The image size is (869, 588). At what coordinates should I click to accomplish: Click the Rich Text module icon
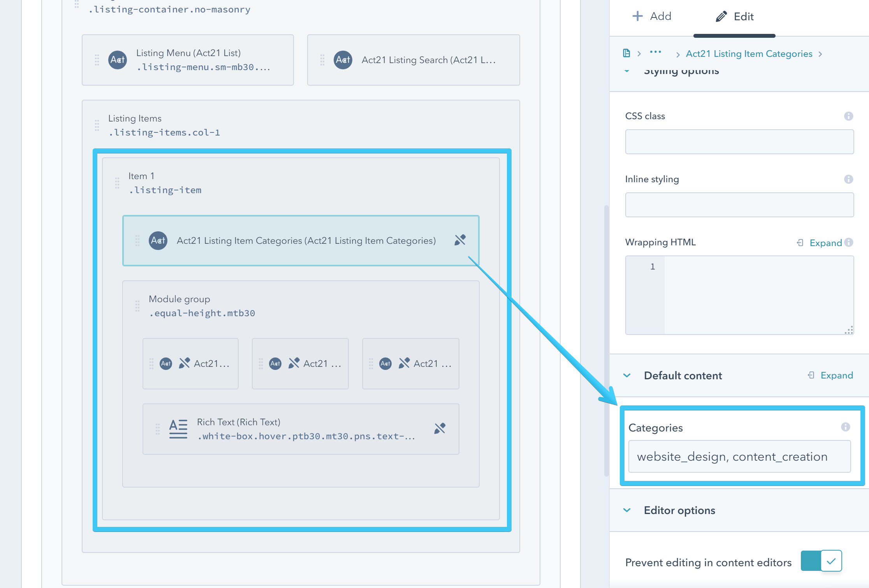click(x=178, y=429)
